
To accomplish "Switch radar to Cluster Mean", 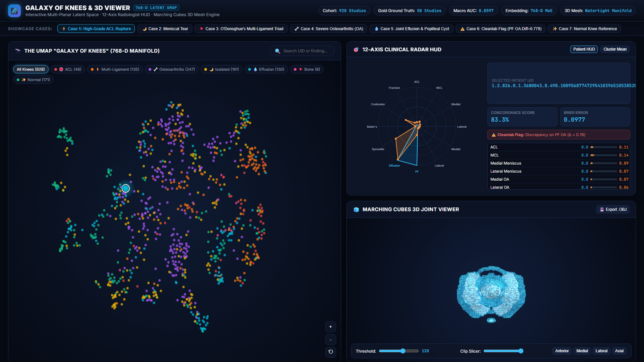I will click(x=615, y=49).
